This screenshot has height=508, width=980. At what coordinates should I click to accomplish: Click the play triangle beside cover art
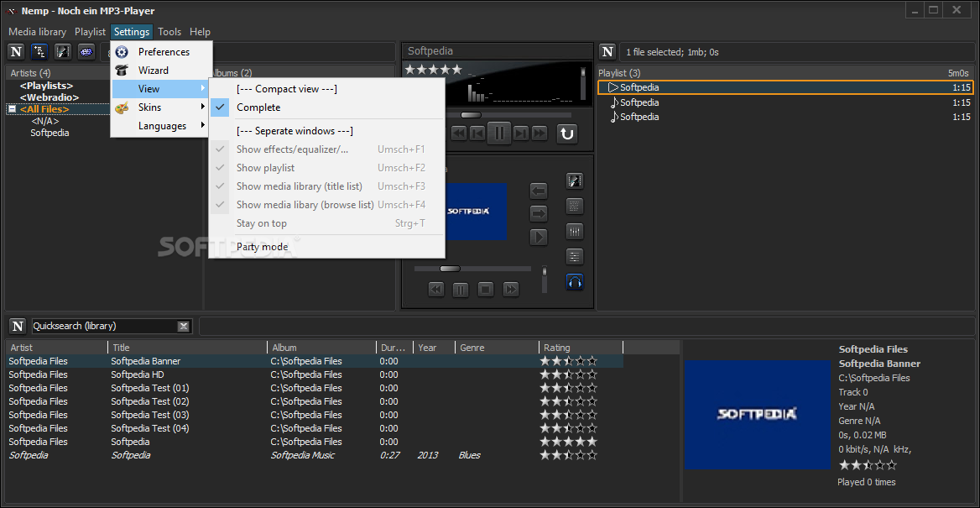[538, 238]
